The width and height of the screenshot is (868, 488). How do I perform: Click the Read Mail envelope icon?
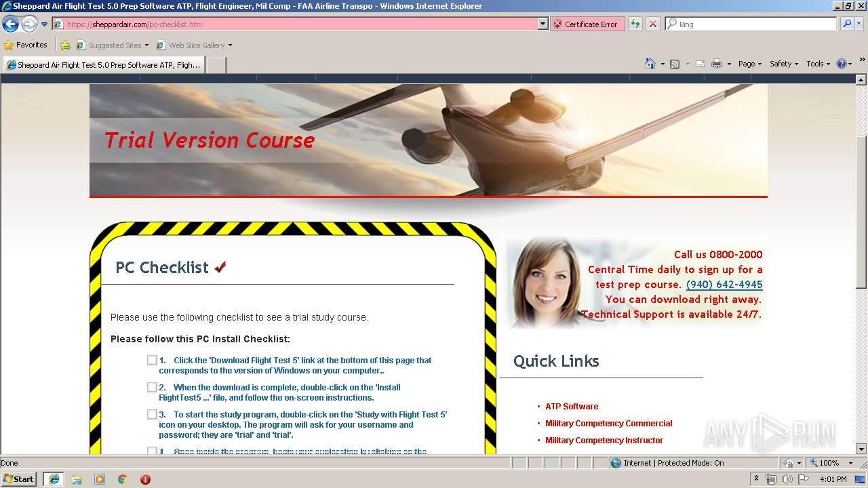(x=700, y=64)
